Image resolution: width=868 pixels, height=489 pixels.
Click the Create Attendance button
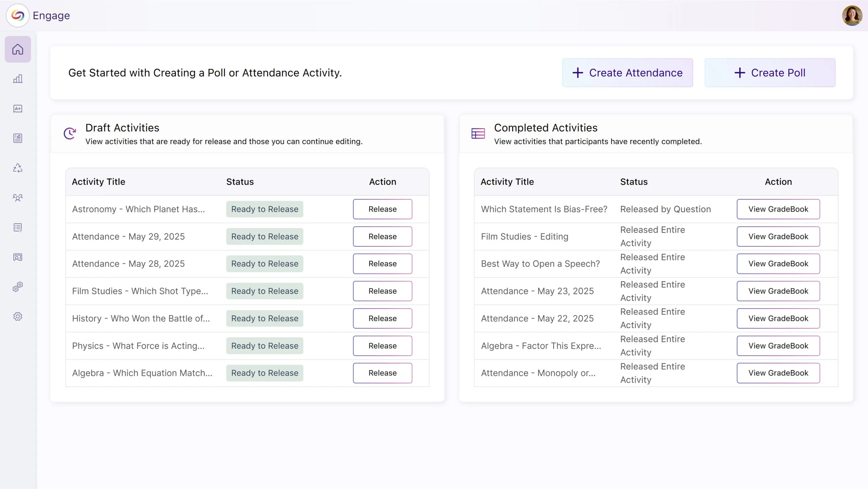tap(627, 73)
